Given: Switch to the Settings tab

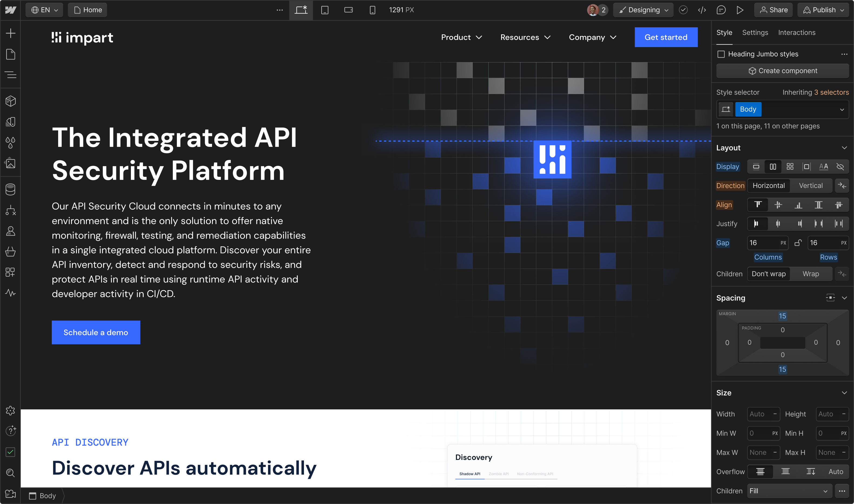Looking at the screenshot, I should click(x=755, y=33).
